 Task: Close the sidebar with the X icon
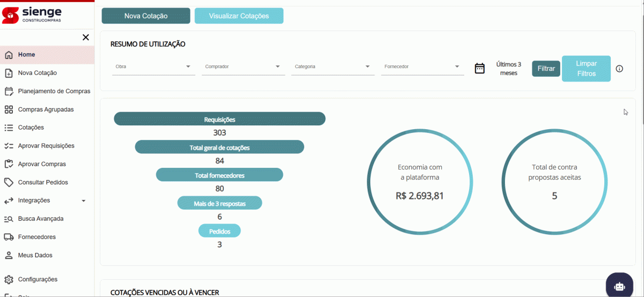coord(85,37)
